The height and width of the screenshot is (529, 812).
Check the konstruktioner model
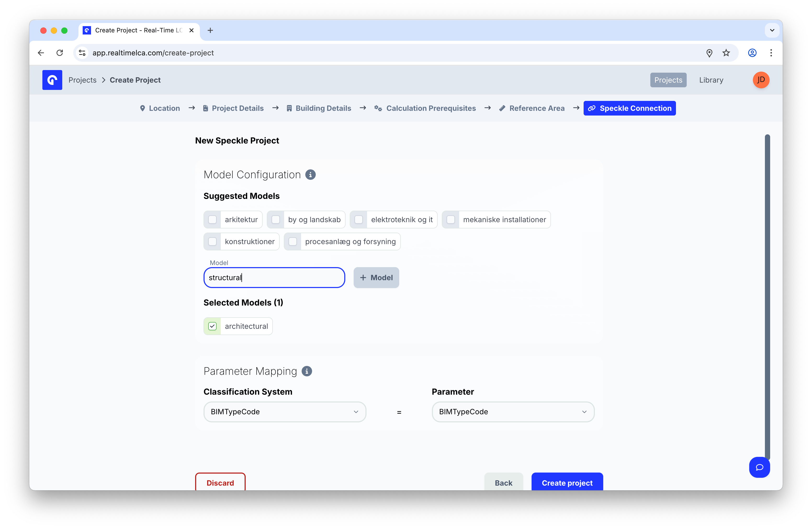coord(212,242)
